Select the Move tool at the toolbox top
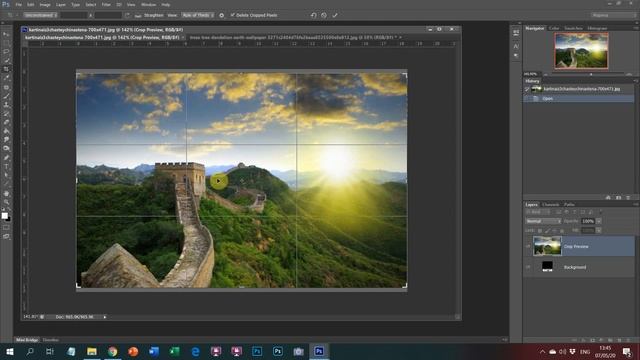The width and height of the screenshot is (640, 360). click(x=6, y=34)
